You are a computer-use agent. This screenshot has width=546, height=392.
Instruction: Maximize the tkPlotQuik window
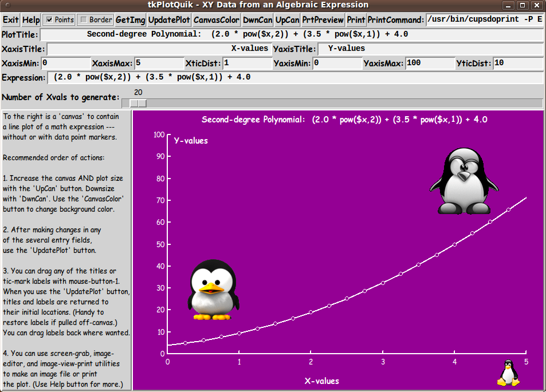[523, 5]
